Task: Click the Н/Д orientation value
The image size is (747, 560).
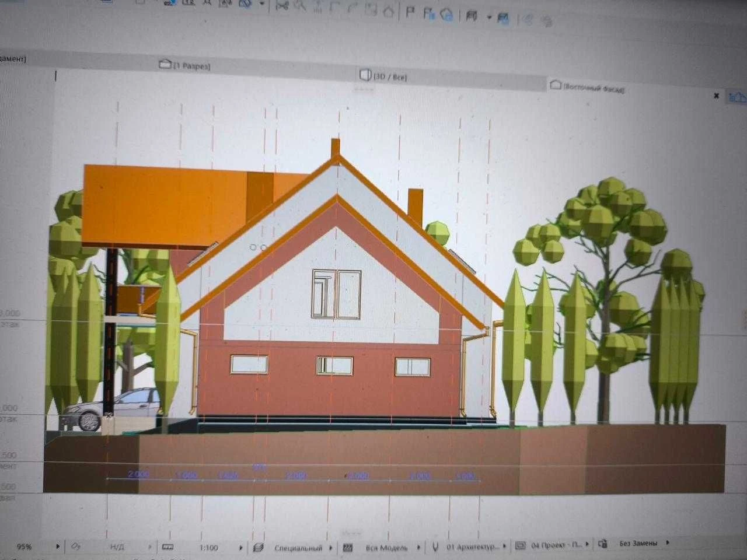Action: click(x=117, y=547)
